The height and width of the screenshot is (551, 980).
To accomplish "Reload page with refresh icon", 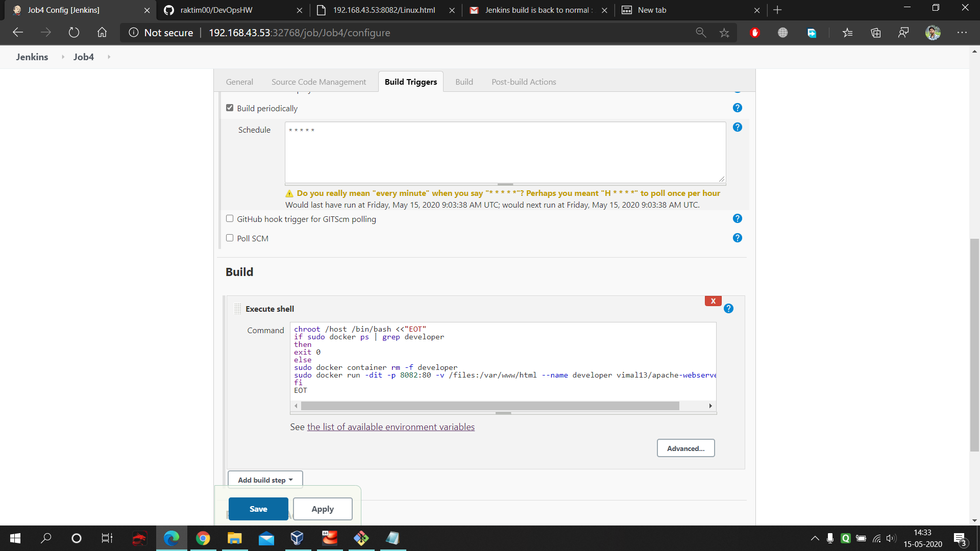I will point(74,33).
